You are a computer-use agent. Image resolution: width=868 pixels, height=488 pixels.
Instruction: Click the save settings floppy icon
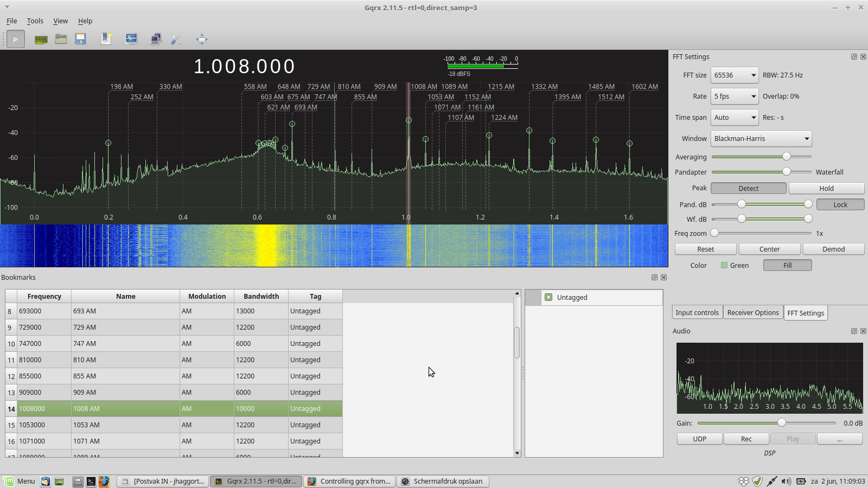pos(81,39)
